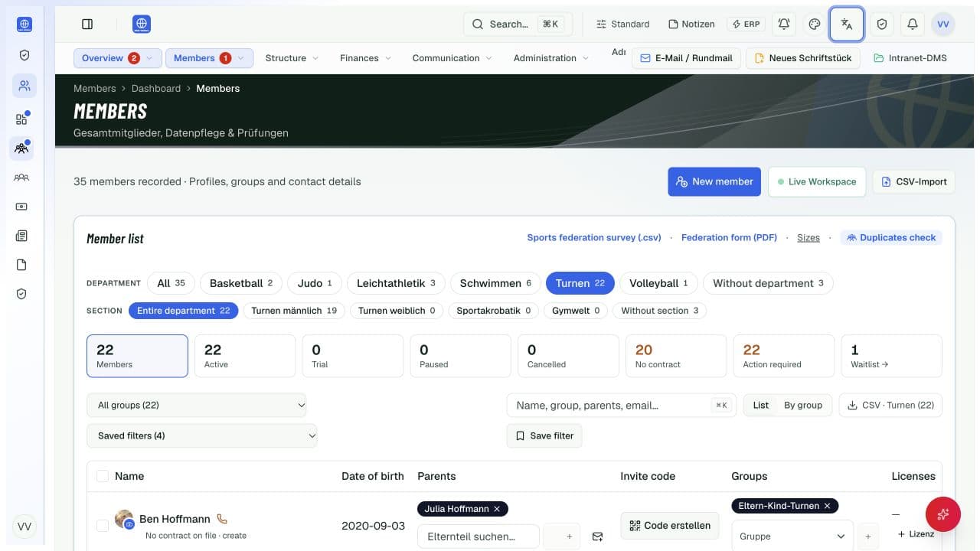Select the Without department tab

[768, 283]
